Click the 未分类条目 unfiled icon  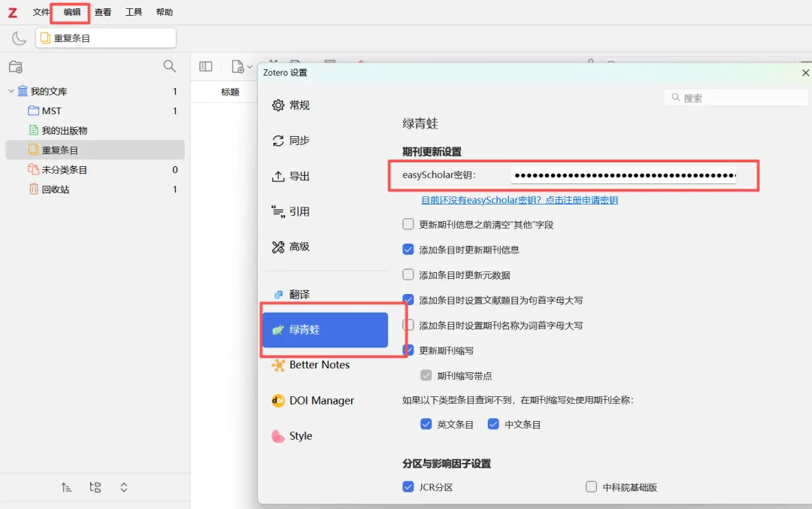coord(34,169)
